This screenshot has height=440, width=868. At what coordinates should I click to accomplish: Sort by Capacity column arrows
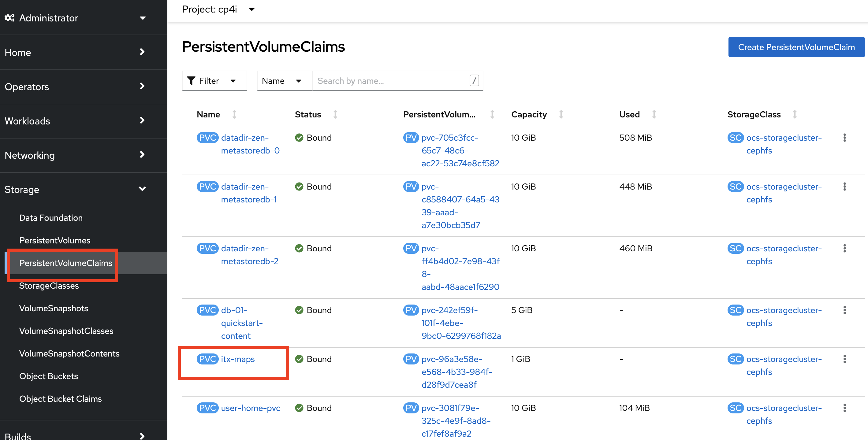[x=561, y=114]
